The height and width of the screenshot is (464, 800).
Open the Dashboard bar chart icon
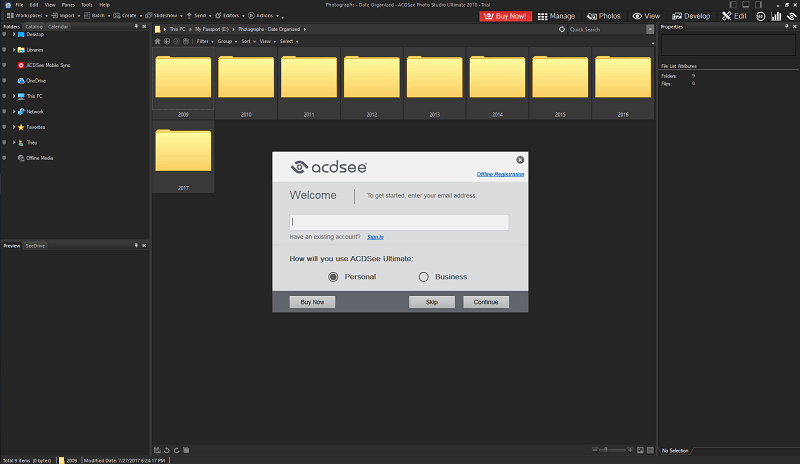click(776, 16)
